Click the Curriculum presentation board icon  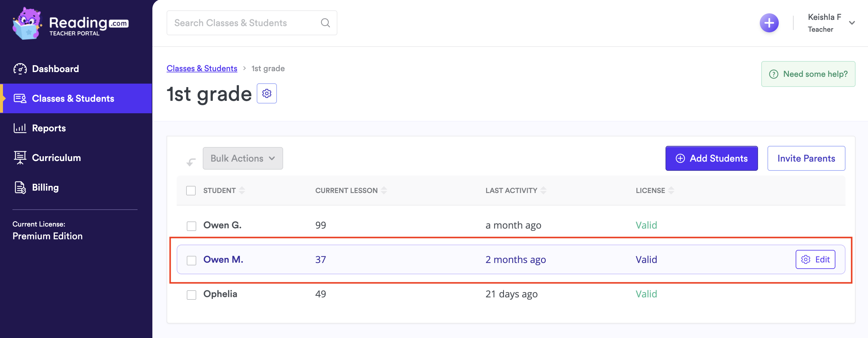(x=20, y=158)
